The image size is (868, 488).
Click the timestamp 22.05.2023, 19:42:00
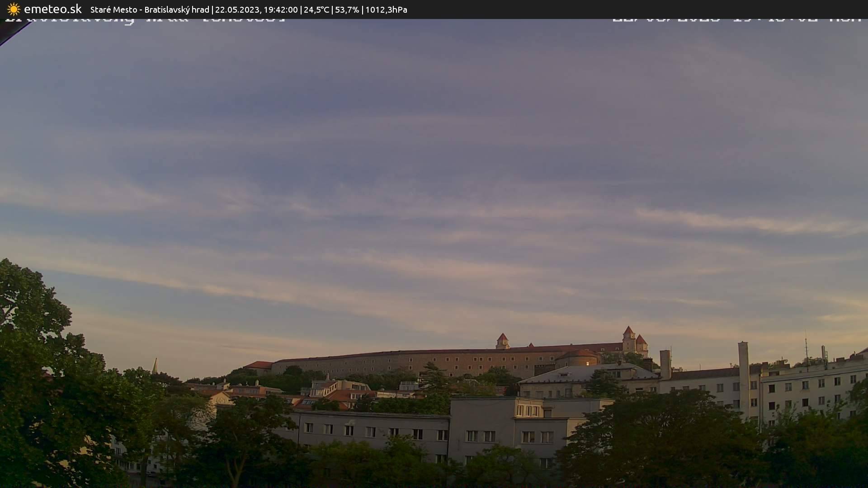click(257, 9)
